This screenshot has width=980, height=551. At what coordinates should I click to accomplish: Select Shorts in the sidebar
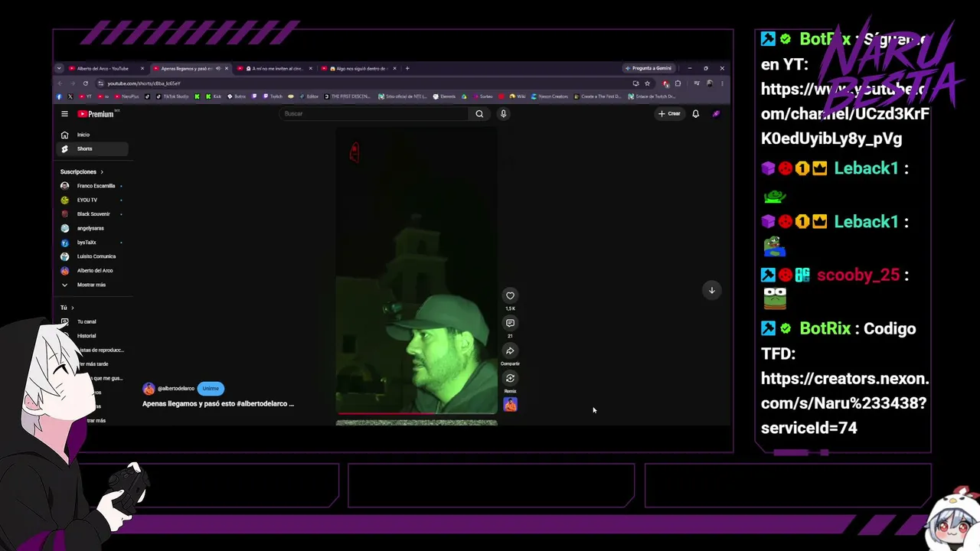[x=93, y=148]
